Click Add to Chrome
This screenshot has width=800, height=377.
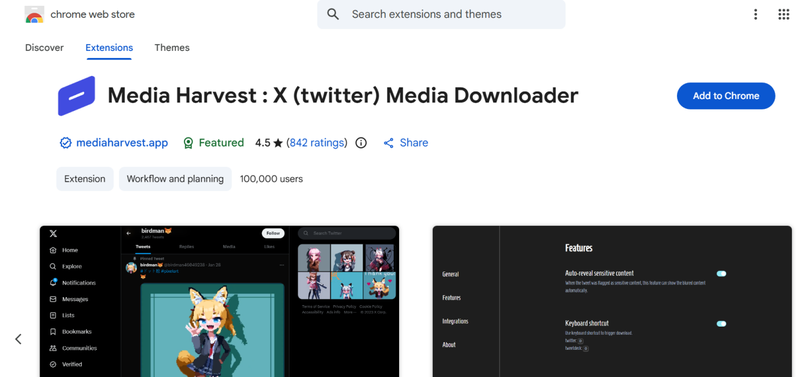[x=726, y=96]
